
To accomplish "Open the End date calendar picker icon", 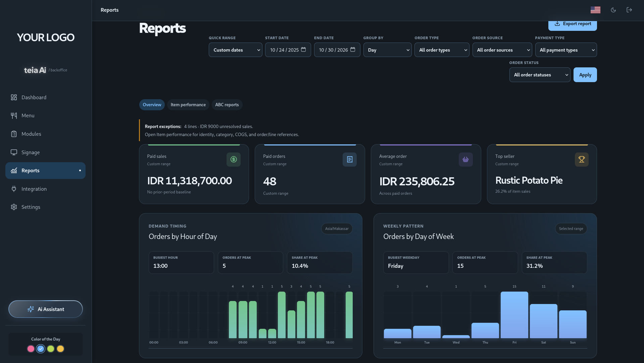I will point(353,50).
